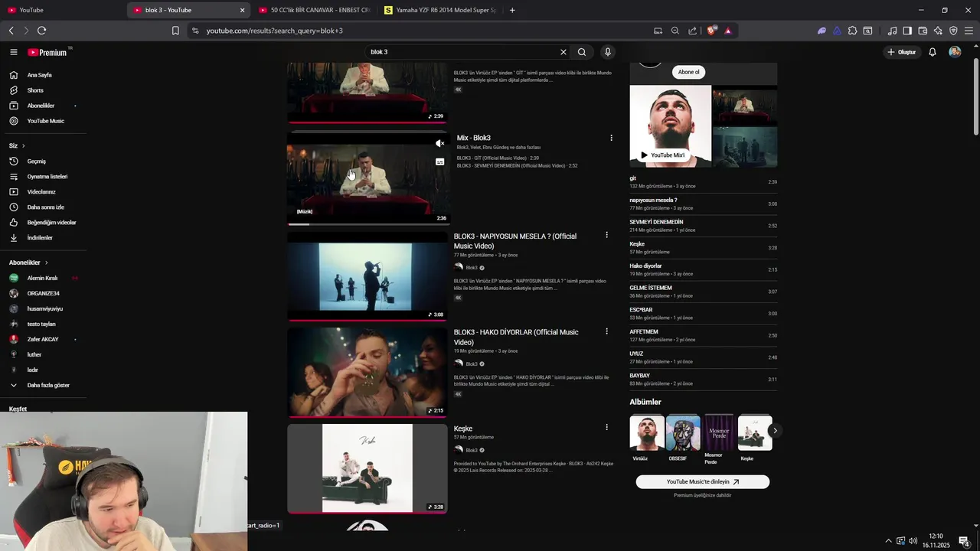Go to Ana Sayfa in sidebar
This screenshot has height=551, width=980.
click(39, 75)
